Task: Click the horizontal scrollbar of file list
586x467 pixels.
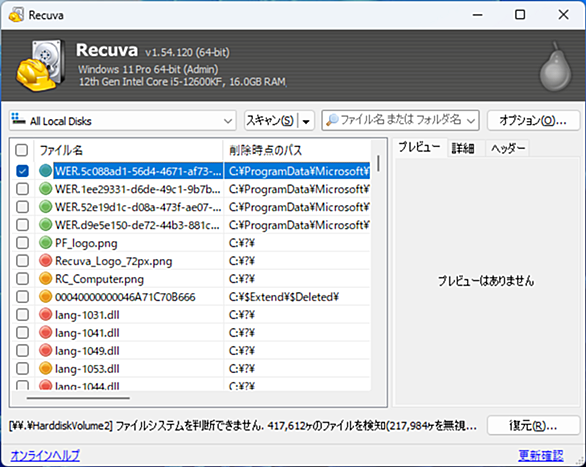Action: [x=78, y=398]
